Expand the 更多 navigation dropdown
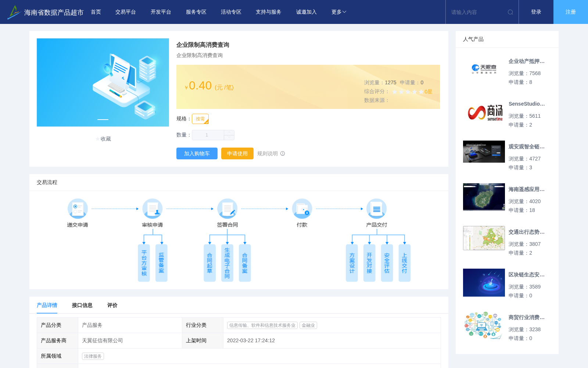Image resolution: width=588 pixels, height=368 pixels. click(339, 12)
